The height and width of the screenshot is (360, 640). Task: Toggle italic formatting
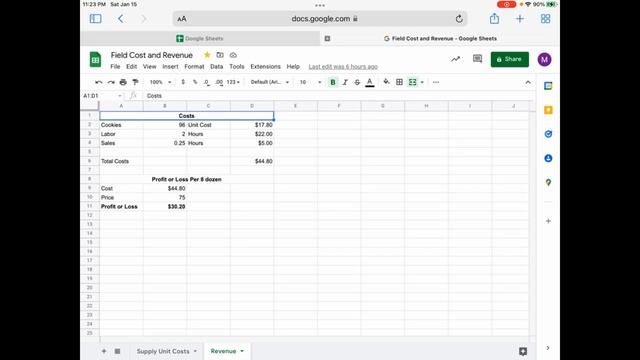[345, 82]
